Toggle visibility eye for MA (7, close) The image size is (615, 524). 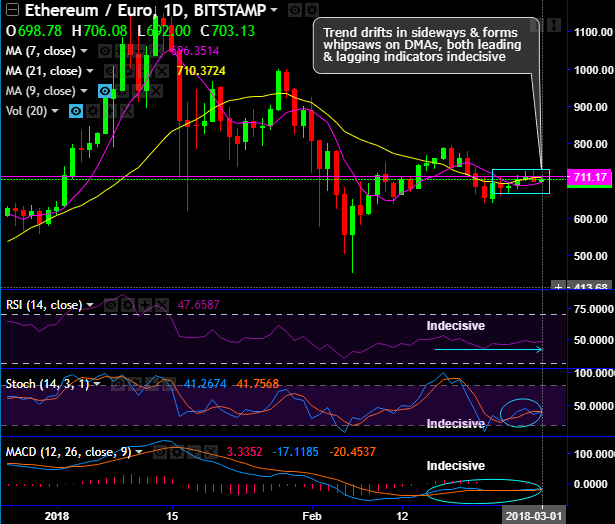click(104, 51)
